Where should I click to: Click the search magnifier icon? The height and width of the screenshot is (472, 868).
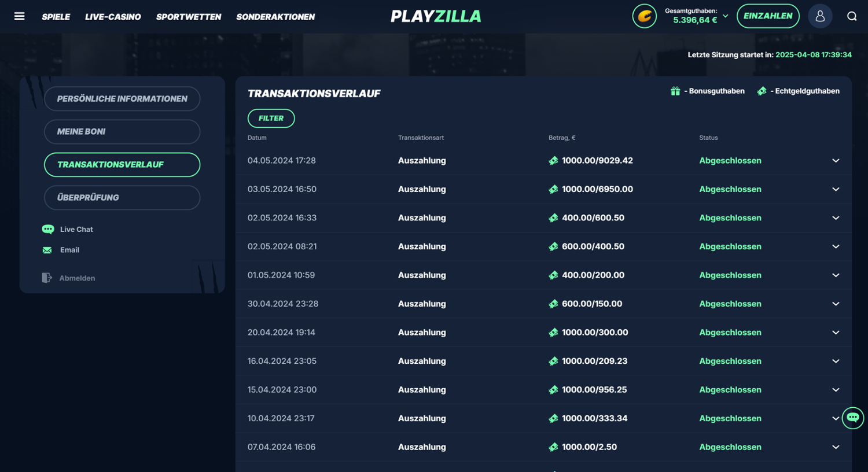point(852,16)
